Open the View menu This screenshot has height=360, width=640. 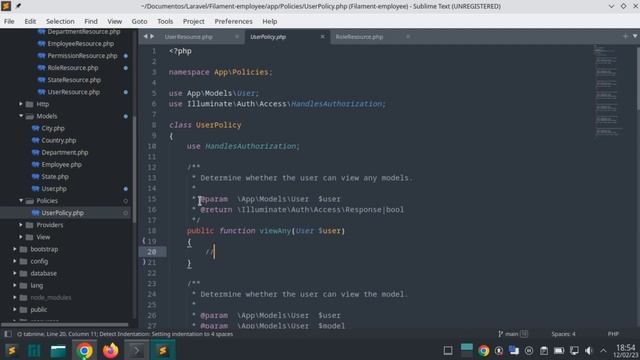(x=114, y=21)
